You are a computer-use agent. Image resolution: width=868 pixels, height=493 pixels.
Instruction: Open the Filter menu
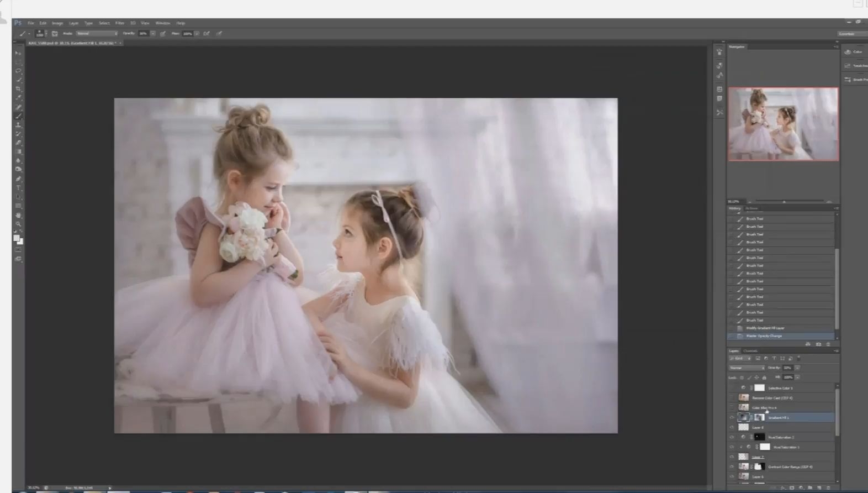click(120, 23)
